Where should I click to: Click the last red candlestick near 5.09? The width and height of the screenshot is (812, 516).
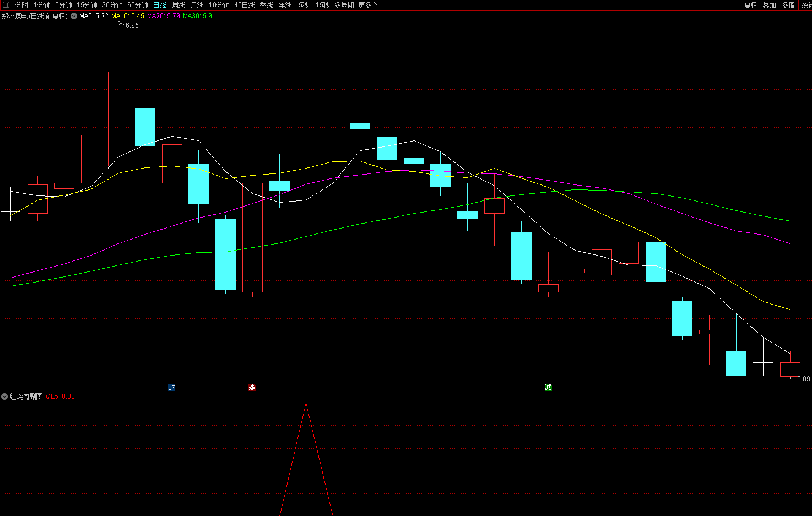790,369
